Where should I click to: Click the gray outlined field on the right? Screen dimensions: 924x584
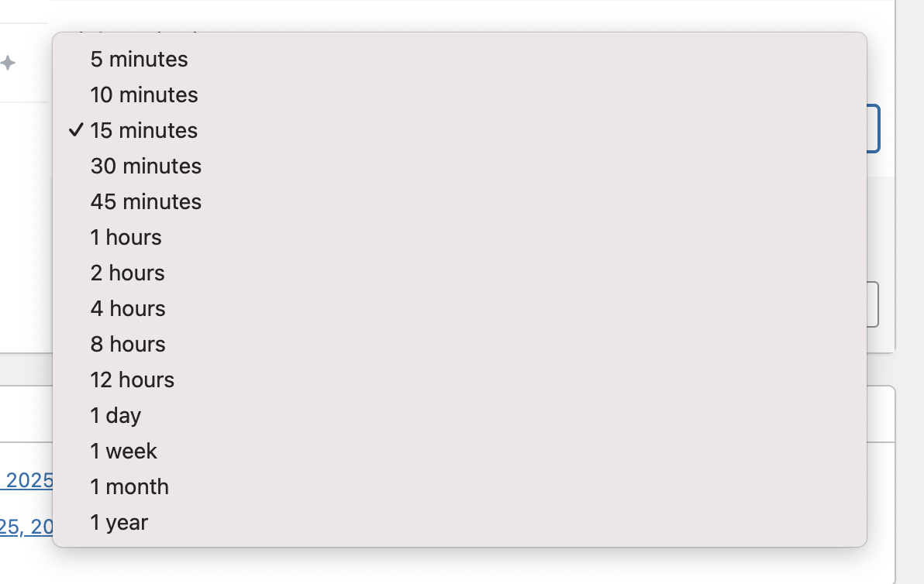click(876, 304)
